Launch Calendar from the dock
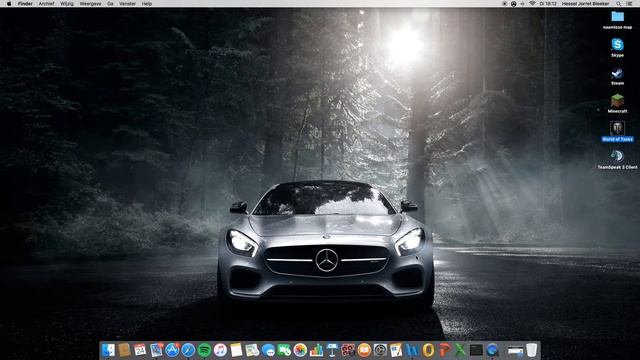The height and width of the screenshot is (360, 640). click(x=140, y=350)
